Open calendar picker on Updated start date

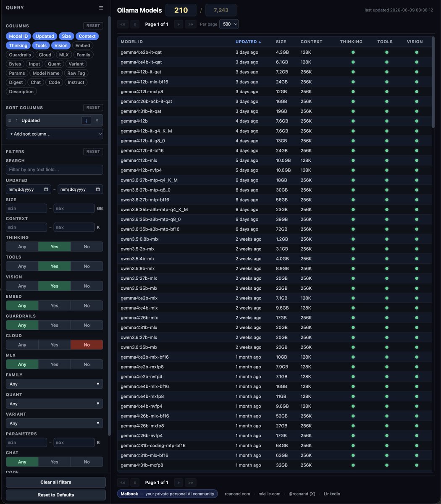point(47,189)
